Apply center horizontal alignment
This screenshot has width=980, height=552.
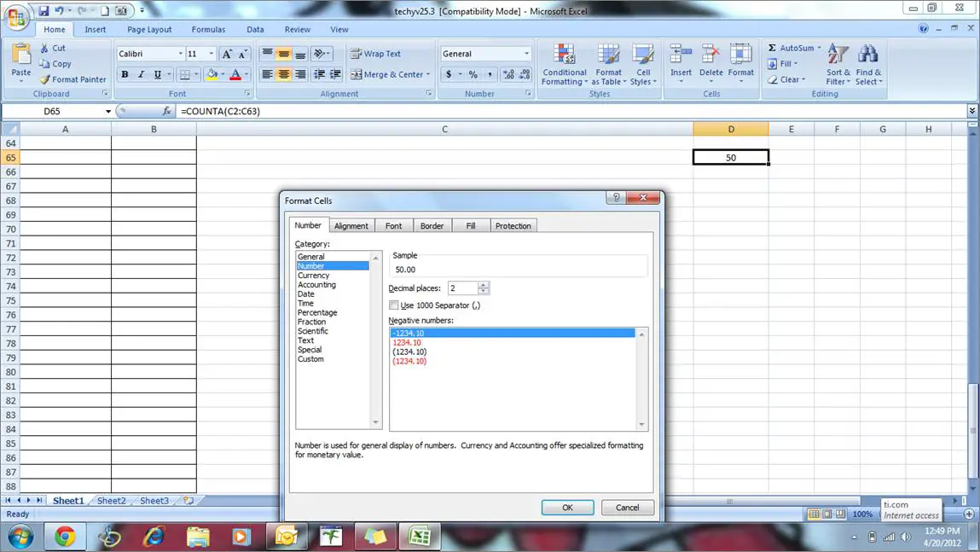pyautogui.click(x=284, y=74)
